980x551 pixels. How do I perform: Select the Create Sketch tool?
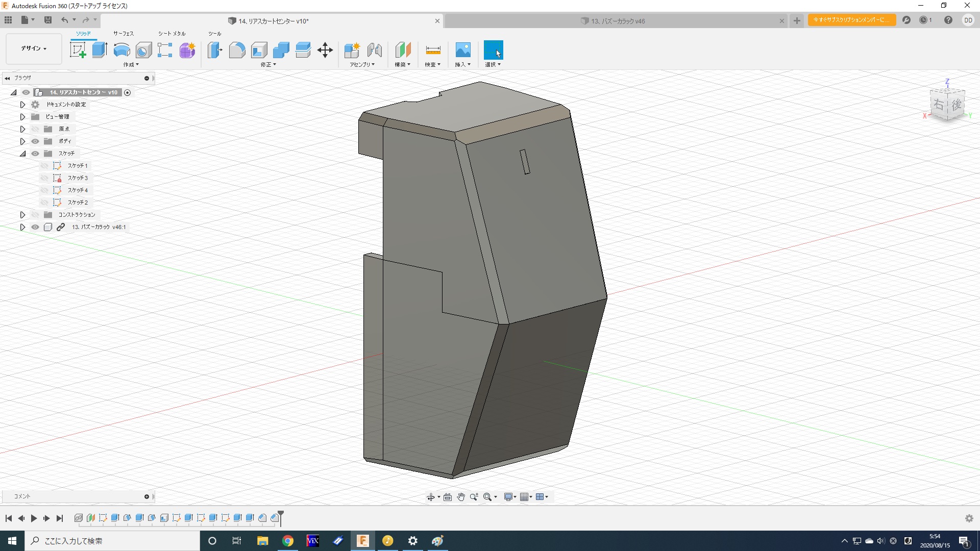pyautogui.click(x=78, y=50)
